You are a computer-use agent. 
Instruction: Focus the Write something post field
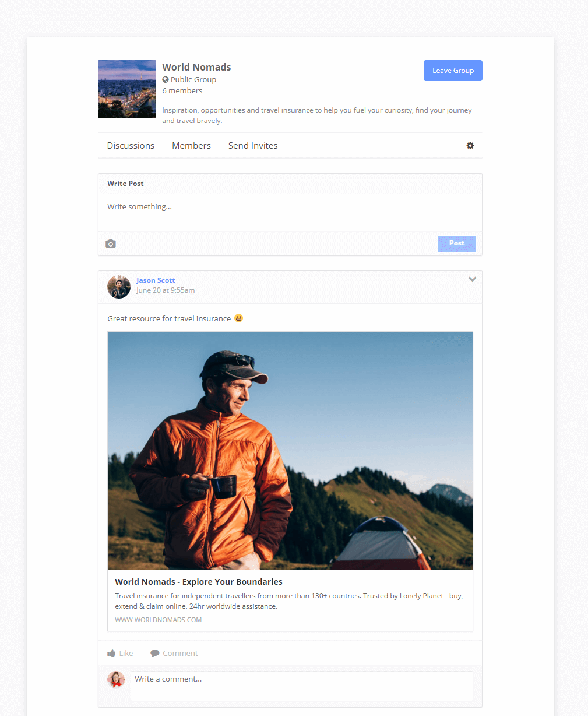(x=290, y=213)
